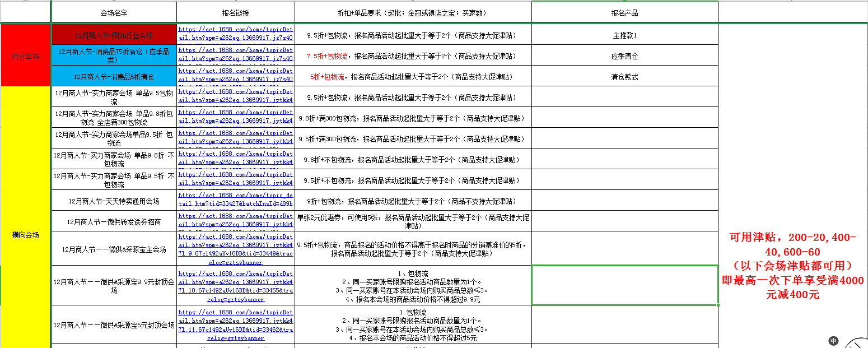
Task: Select 微供&采源宝主会场 name cell
Action: point(114,249)
